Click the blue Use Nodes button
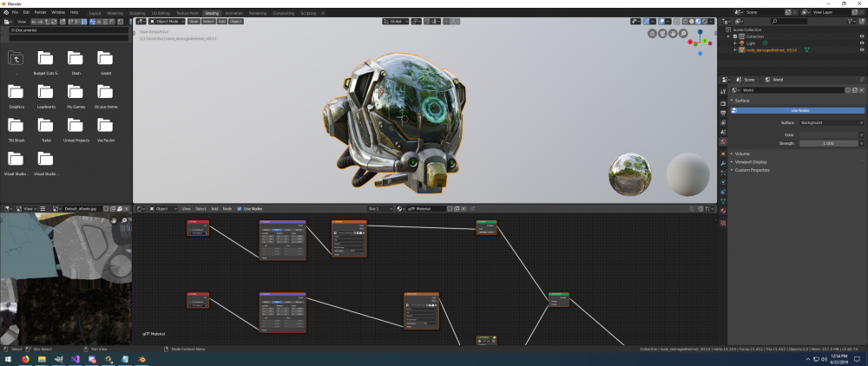This screenshot has width=868, height=366. (x=799, y=110)
